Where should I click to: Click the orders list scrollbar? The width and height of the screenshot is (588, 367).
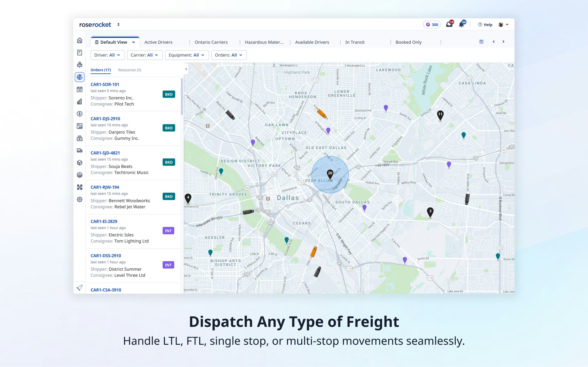pyautogui.click(x=182, y=96)
